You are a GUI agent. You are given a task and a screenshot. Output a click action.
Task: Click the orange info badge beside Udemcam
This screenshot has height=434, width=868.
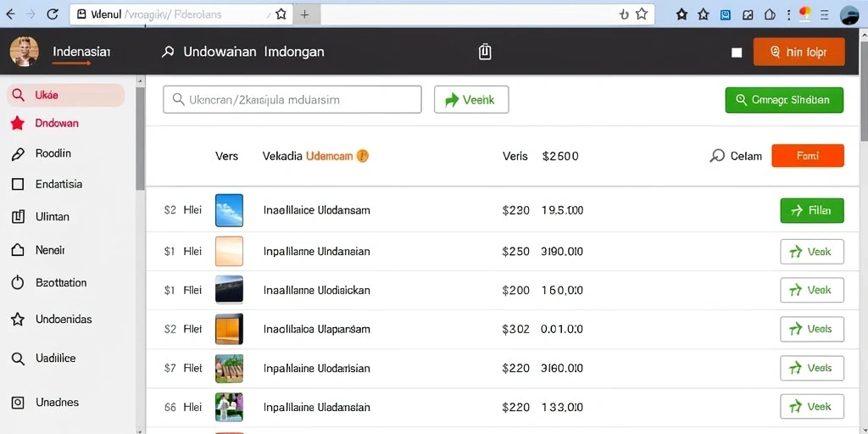tap(363, 156)
